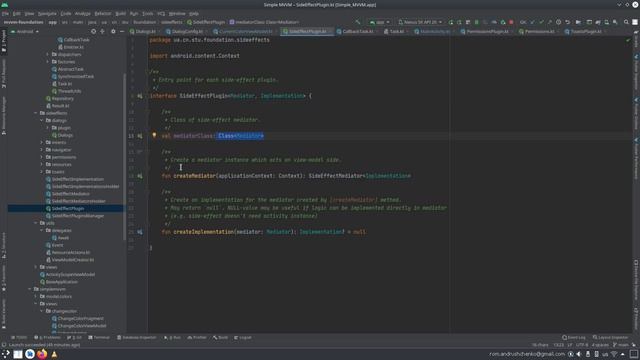Viewport: 640px width, 360px height.
Task: Open the app run configuration dropdown
Action: 380,22
